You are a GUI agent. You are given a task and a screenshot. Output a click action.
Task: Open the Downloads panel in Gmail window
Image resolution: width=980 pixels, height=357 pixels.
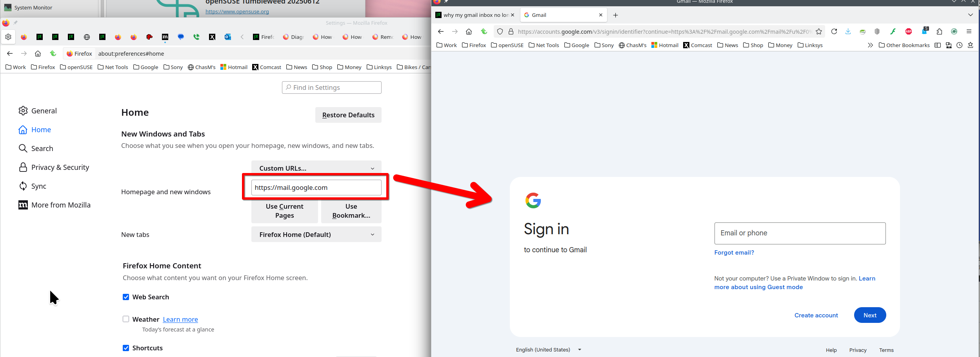[848, 31]
